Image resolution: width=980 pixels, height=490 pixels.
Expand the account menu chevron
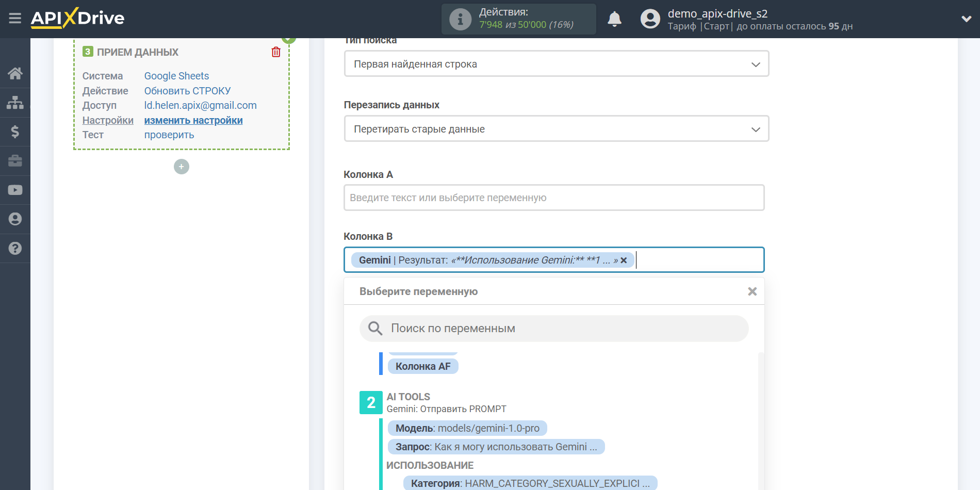(x=966, y=19)
